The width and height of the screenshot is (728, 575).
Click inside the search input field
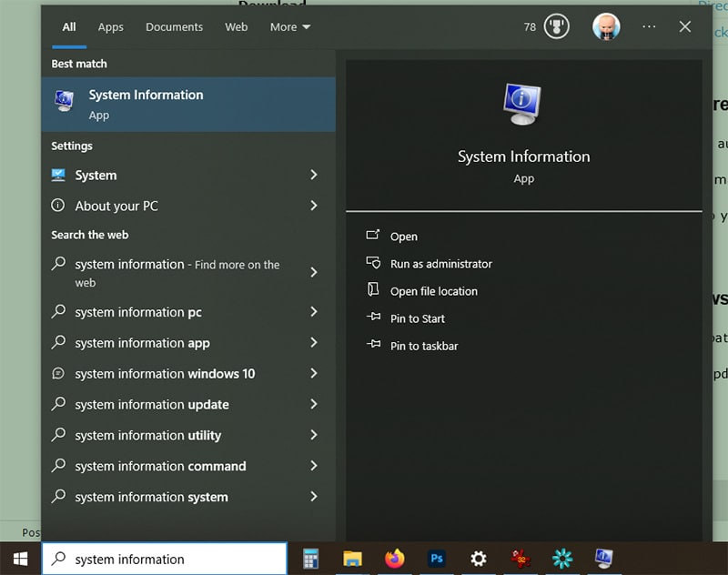164,559
